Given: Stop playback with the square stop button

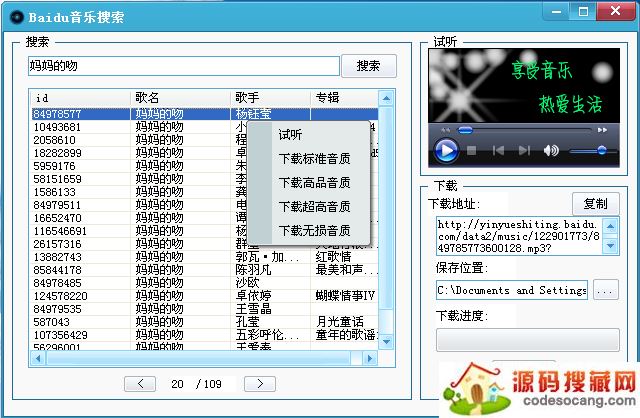Looking at the screenshot, I should click(x=471, y=151).
